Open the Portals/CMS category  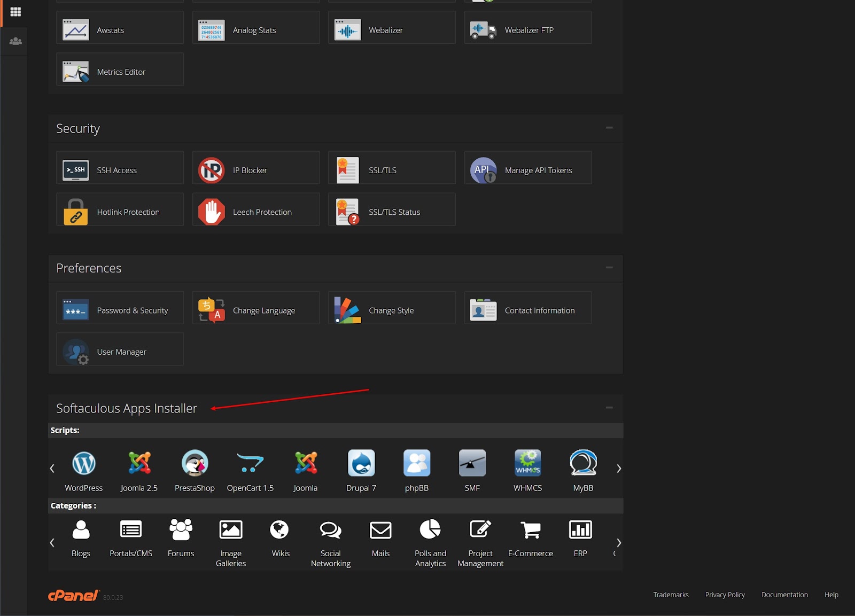point(131,539)
